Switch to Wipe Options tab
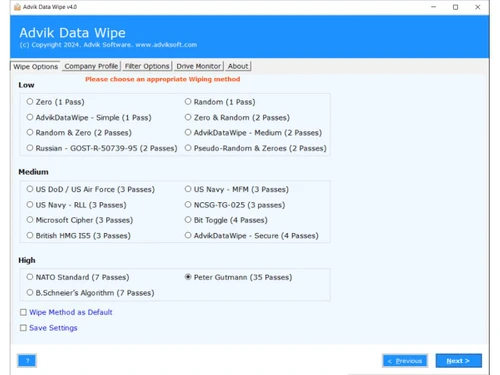The width and height of the screenshot is (500, 375). [35, 66]
